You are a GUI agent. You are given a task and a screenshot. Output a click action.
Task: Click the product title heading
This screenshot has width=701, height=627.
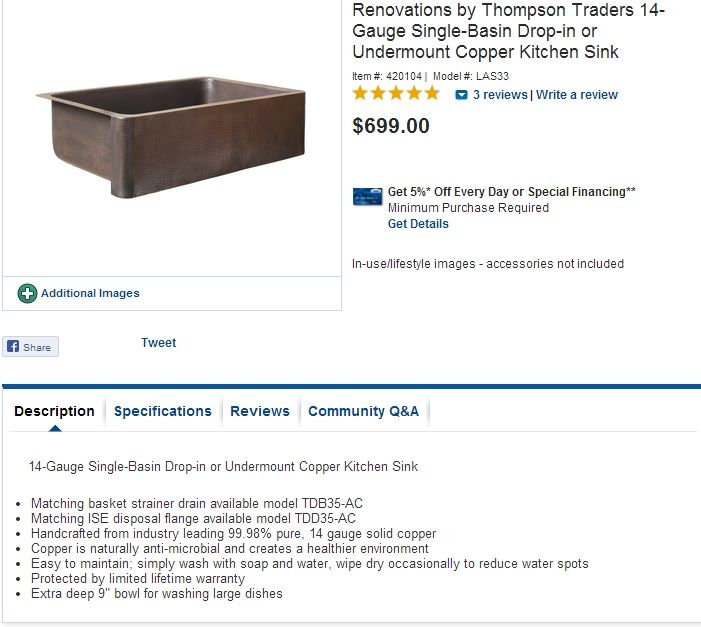[508, 31]
